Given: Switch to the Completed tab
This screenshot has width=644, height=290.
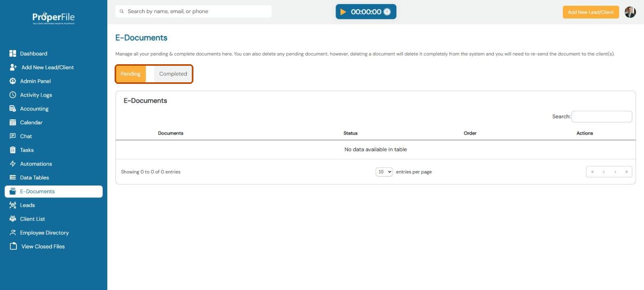Looking at the screenshot, I should point(173,74).
